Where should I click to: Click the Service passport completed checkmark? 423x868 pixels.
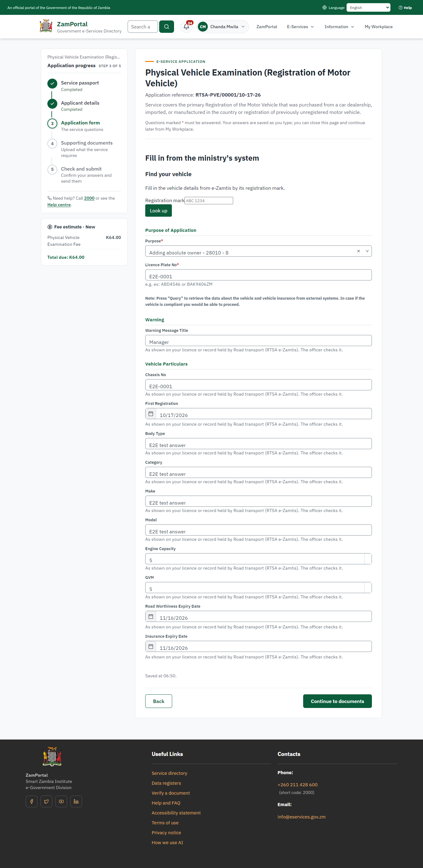(x=52, y=84)
